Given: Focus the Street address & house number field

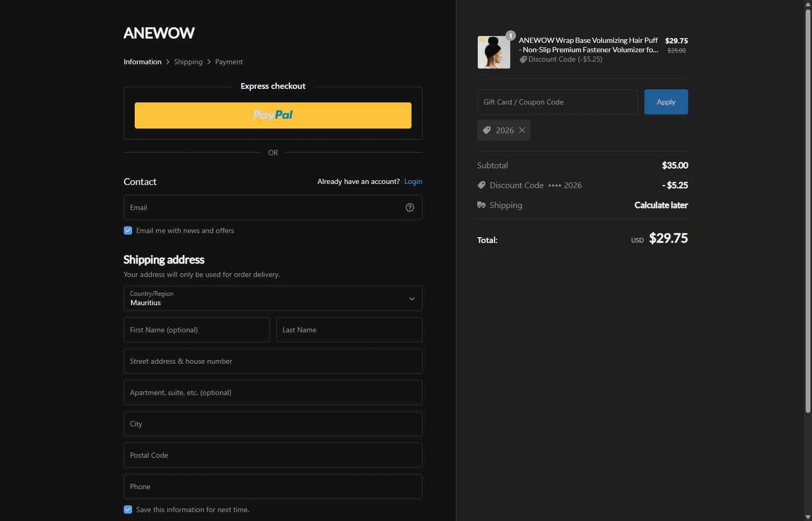Looking at the screenshot, I should coord(273,361).
